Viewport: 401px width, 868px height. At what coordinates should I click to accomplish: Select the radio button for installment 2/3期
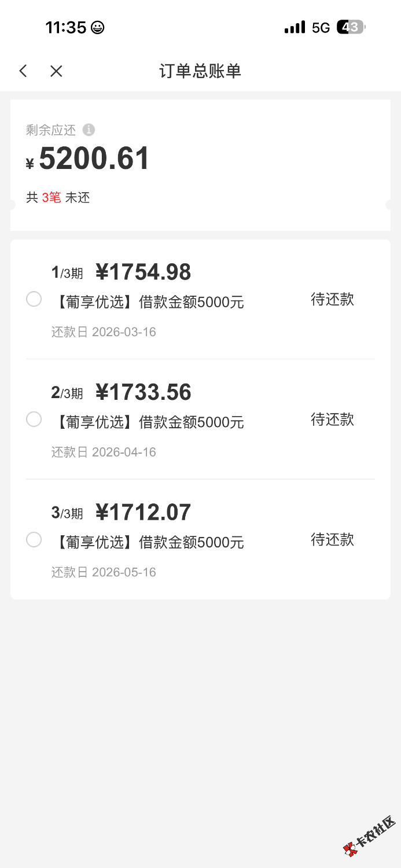[34, 420]
